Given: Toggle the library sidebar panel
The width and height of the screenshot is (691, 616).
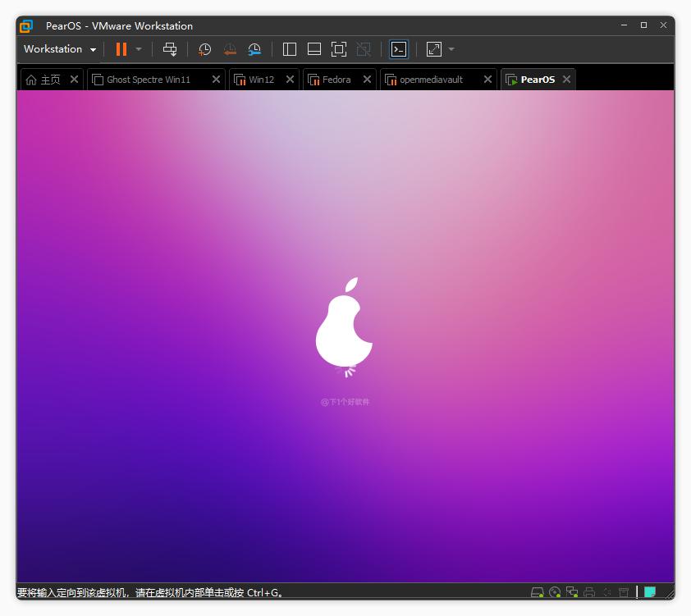Looking at the screenshot, I should tap(290, 49).
